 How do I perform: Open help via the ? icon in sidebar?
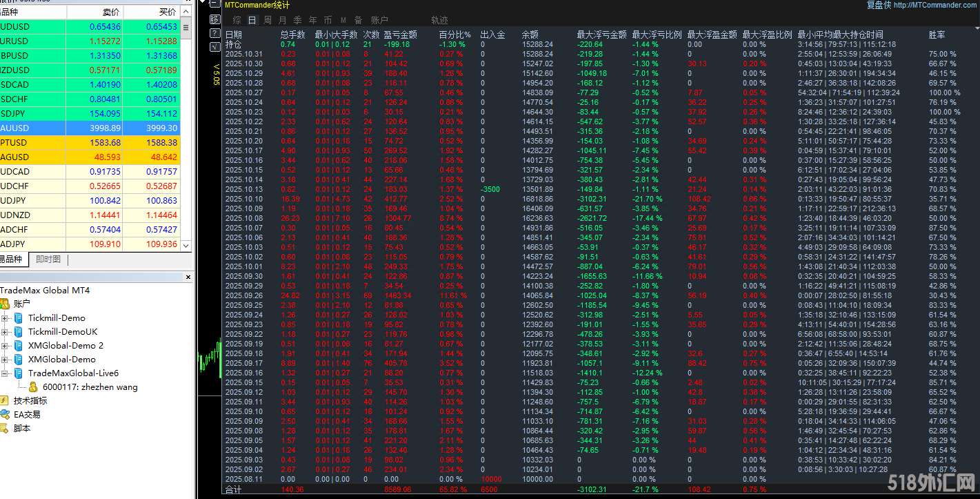click(214, 33)
